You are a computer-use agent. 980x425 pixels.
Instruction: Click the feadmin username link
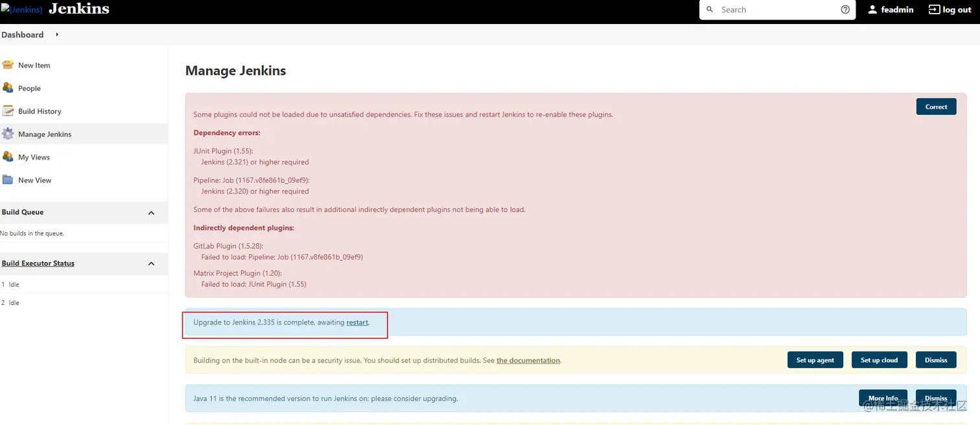click(x=897, y=10)
